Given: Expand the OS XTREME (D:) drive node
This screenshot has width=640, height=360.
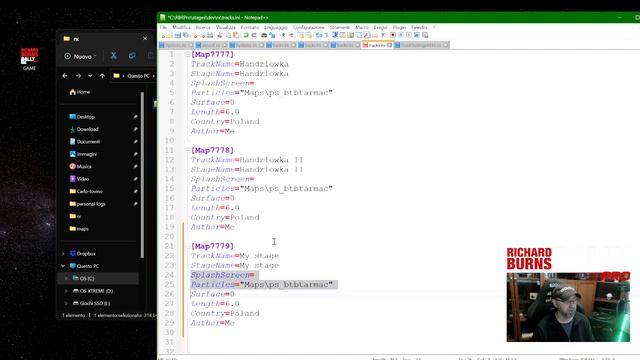Looking at the screenshot, I should (66, 291).
